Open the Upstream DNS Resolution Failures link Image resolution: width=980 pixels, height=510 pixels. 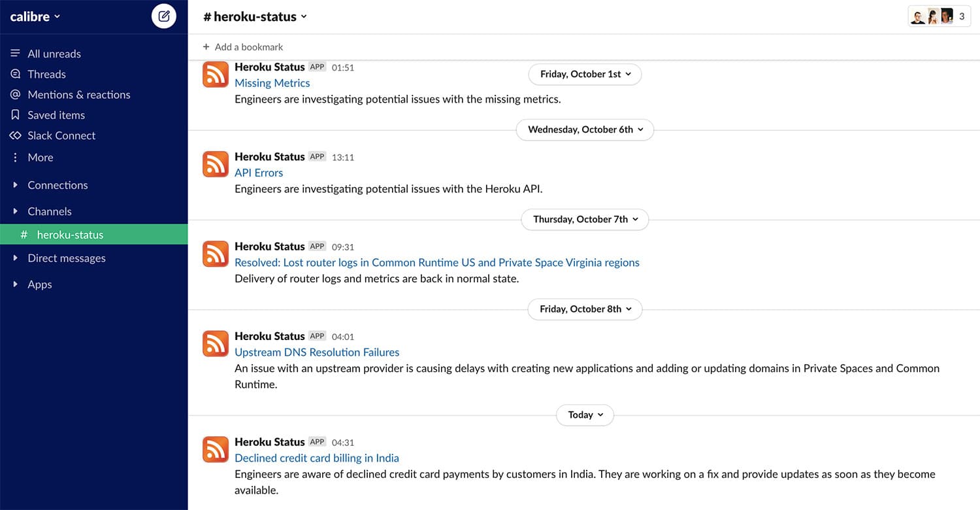coord(317,352)
